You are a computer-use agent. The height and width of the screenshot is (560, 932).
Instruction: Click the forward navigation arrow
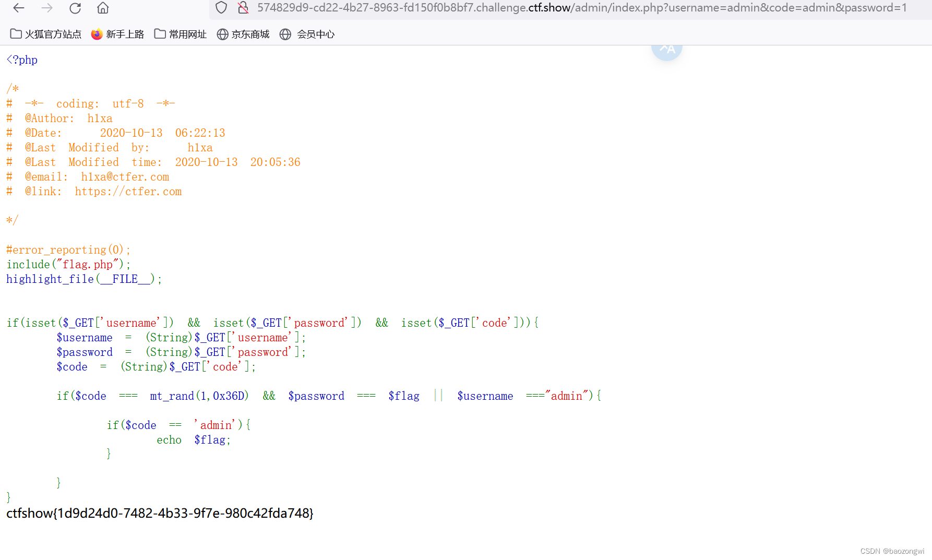(x=46, y=8)
